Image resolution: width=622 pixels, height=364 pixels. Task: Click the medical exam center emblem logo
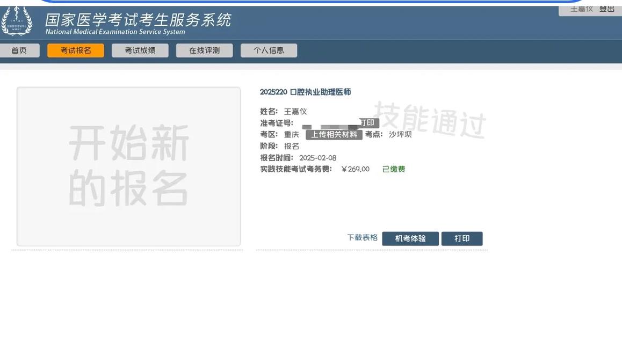point(17,22)
